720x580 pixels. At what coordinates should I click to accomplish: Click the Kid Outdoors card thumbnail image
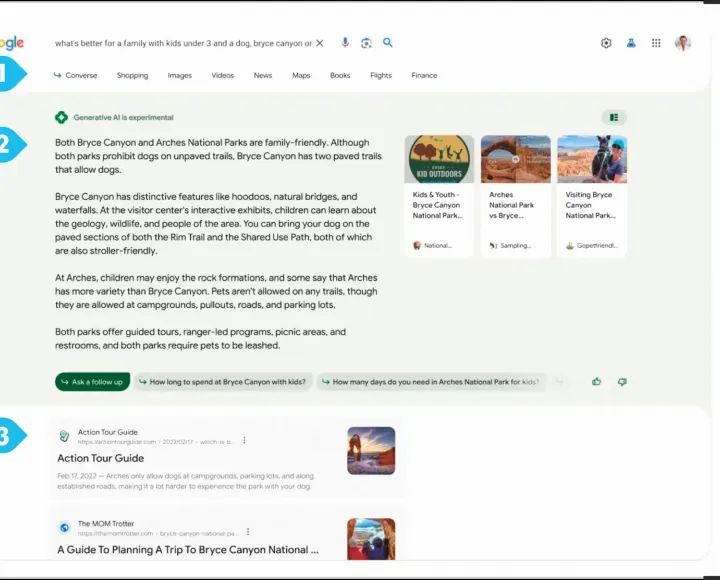[x=439, y=159]
